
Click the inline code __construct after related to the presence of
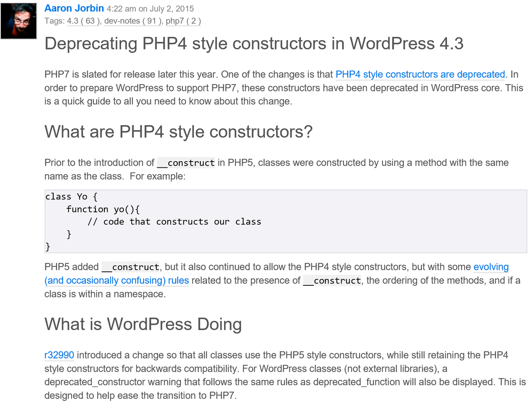[332, 280]
